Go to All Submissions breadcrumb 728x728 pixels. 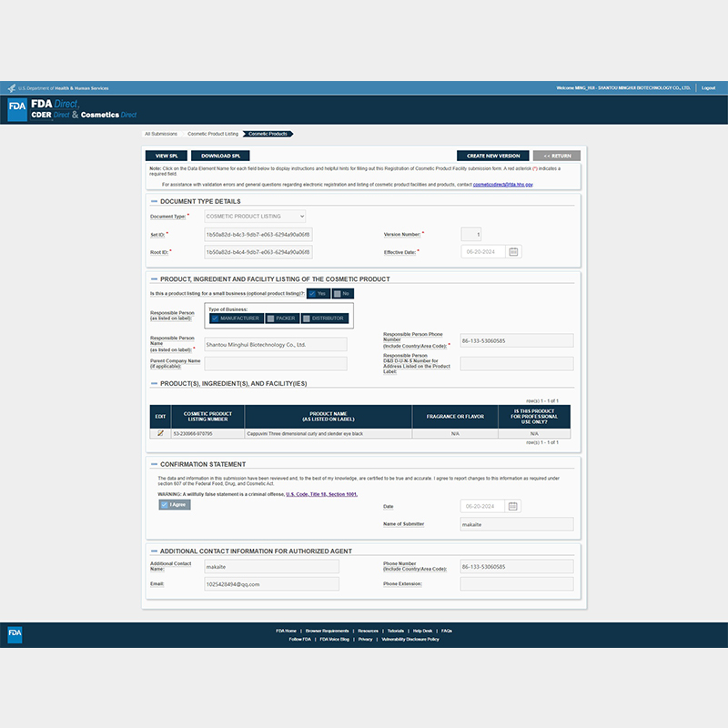point(160,134)
